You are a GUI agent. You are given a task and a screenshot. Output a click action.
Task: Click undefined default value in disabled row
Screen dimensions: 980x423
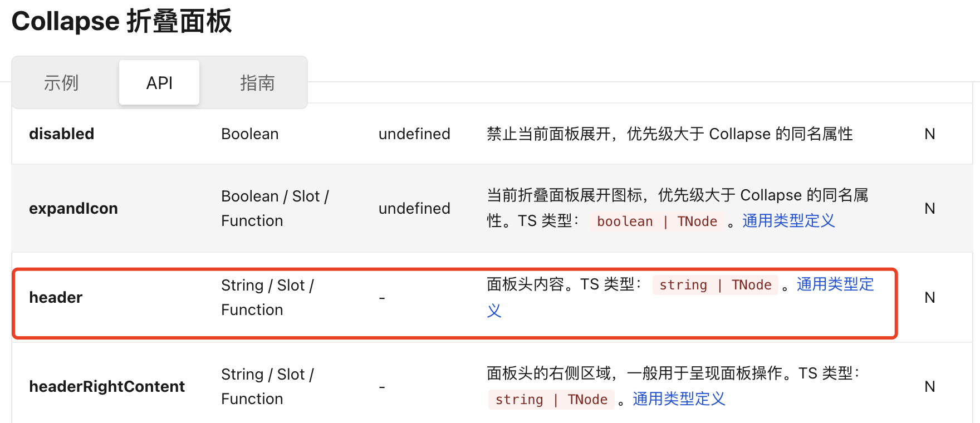pos(414,134)
